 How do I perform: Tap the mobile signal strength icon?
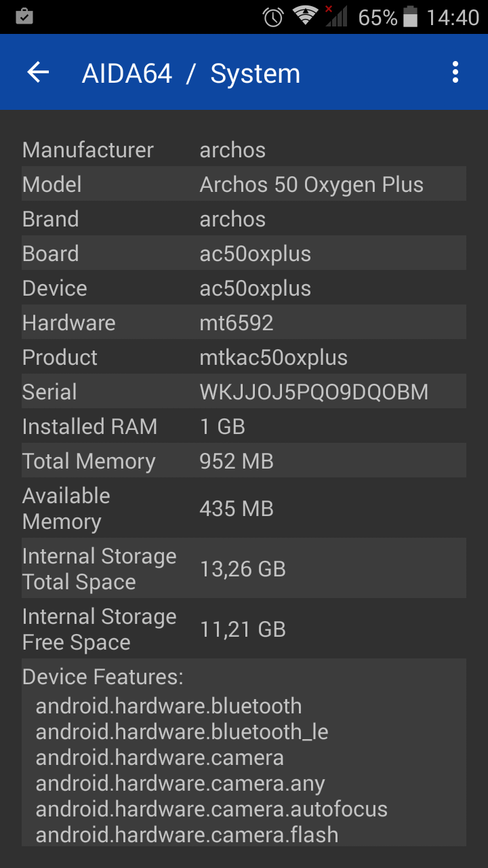pyautogui.click(x=336, y=16)
